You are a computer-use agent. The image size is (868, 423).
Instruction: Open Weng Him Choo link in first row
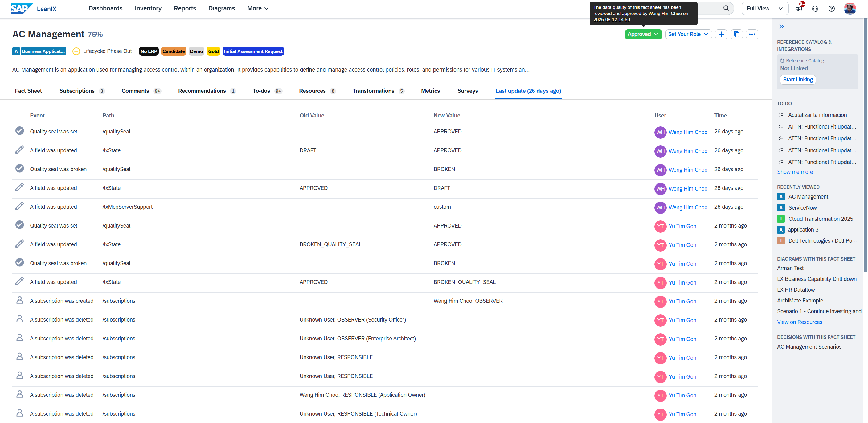pyautogui.click(x=688, y=132)
